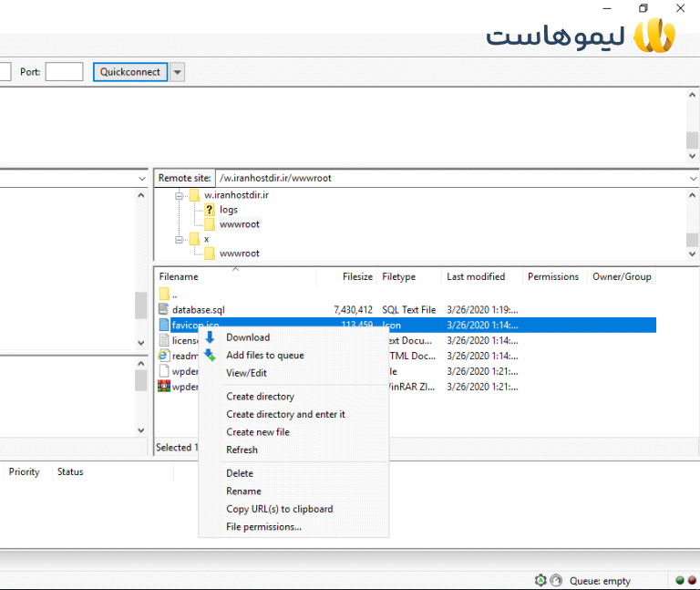
Task: Click the database.sql file icon
Action: 164,309
